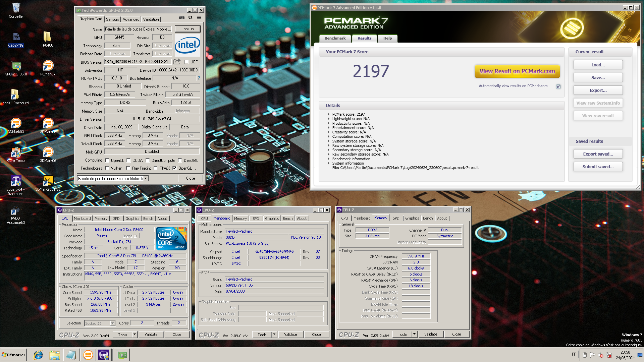Click the GPU-Z taskbar icon
The height and width of the screenshot is (362, 644).
122,355
